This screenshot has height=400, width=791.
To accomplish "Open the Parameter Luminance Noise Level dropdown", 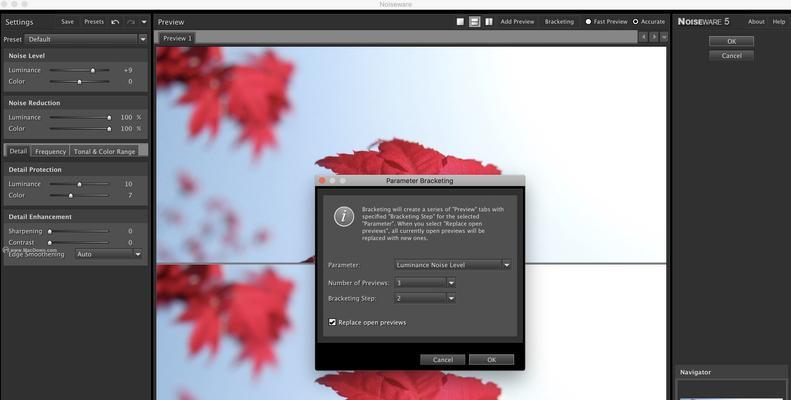I will coord(453,265).
